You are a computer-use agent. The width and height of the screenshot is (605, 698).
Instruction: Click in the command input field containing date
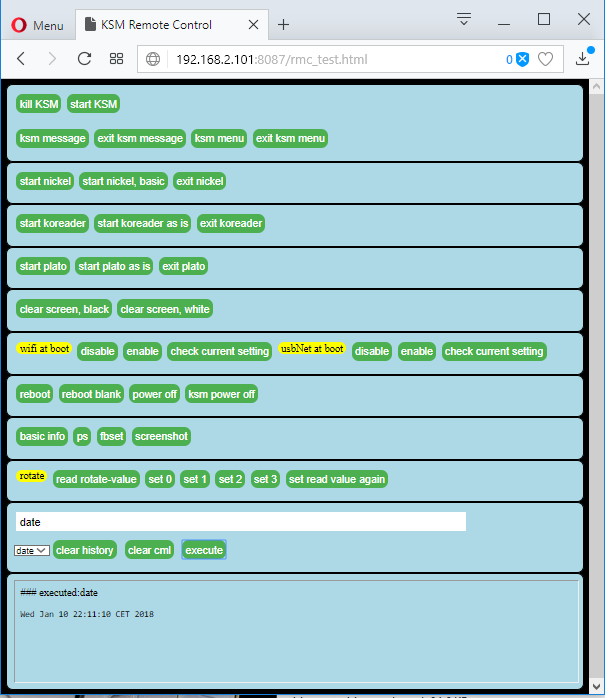tap(240, 522)
